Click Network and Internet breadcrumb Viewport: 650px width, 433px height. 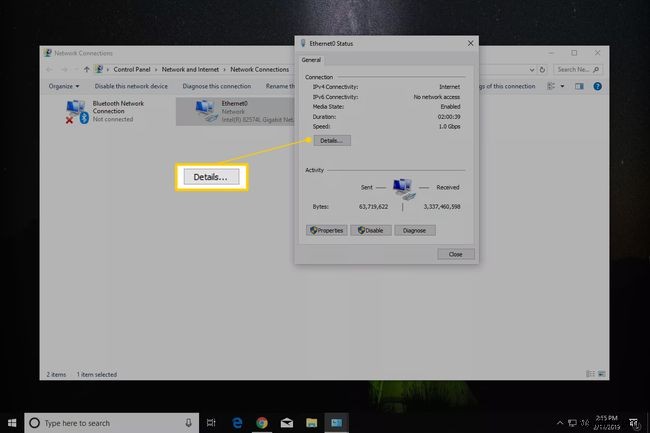(x=190, y=69)
